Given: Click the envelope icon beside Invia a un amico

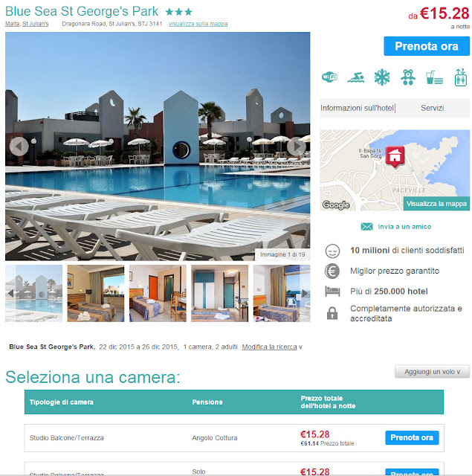Looking at the screenshot, I should pos(366,227).
